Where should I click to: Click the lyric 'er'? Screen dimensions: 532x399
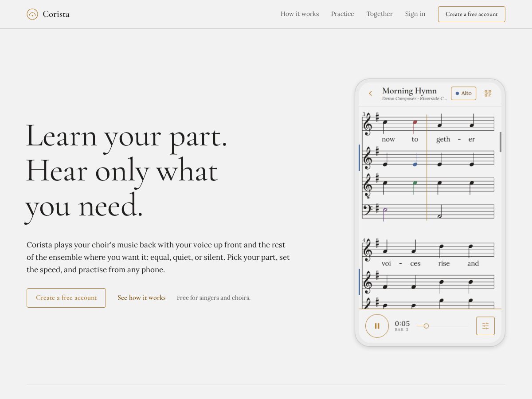472,139
